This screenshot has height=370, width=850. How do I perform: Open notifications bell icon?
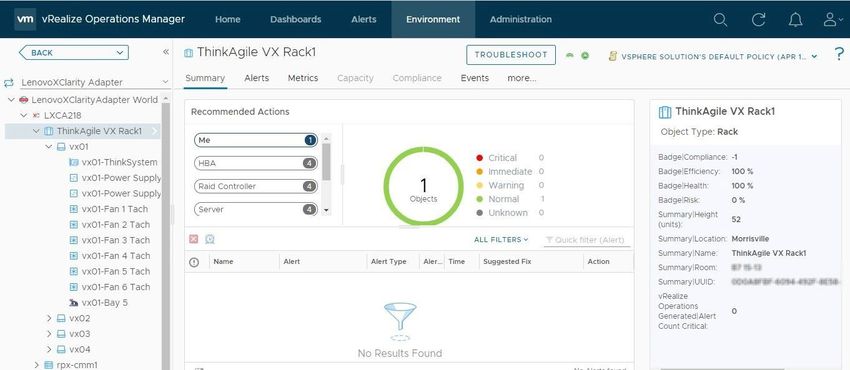[795, 20]
